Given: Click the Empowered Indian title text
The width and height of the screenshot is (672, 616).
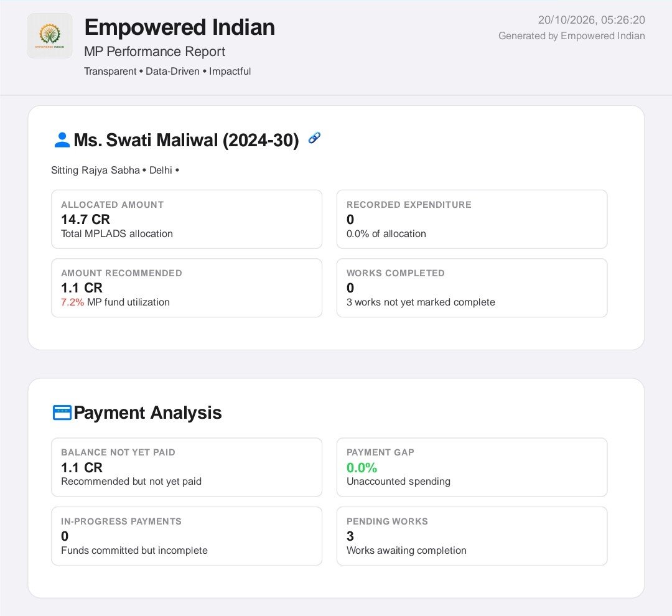Looking at the screenshot, I should [180, 27].
